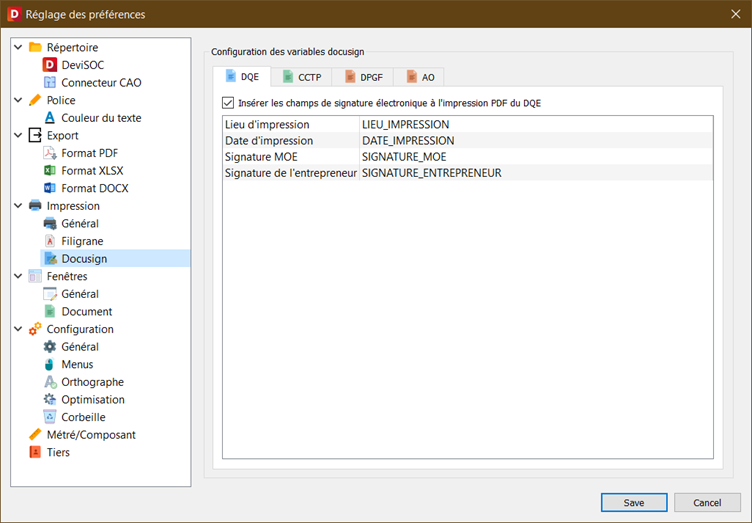Image resolution: width=752 pixels, height=523 pixels.
Task: Edit the SIGNATURE_ENTREPRENEUR value cell
Action: pyautogui.click(x=536, y=173)
